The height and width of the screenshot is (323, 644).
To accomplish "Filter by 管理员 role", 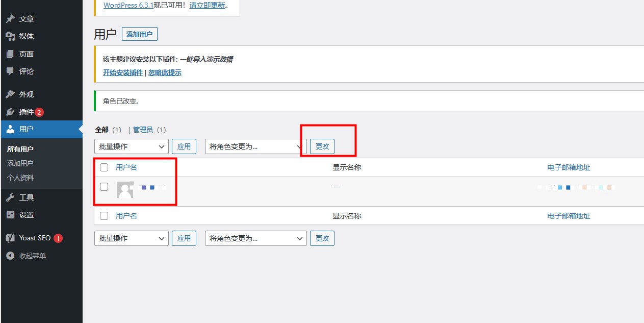I will pos(143,130).
